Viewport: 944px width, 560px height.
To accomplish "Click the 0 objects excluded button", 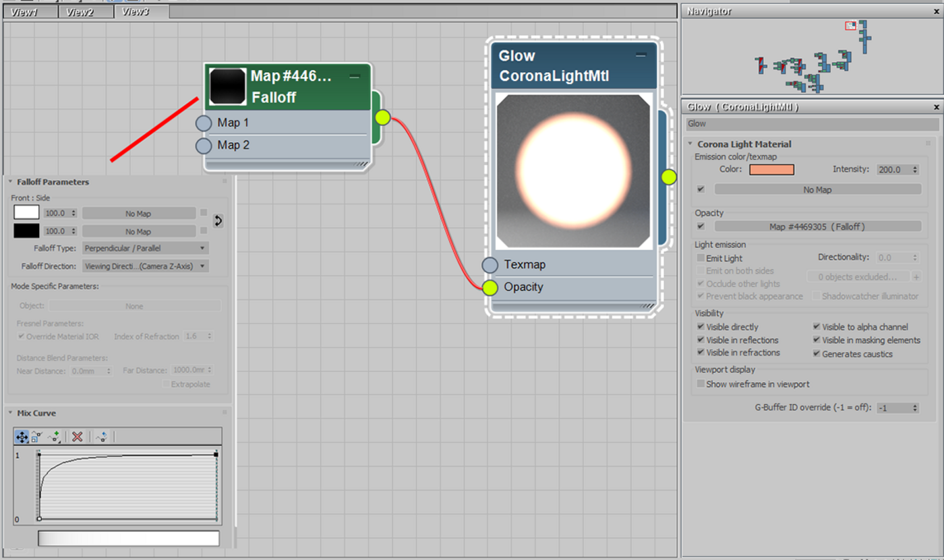I will click(858, 277).
